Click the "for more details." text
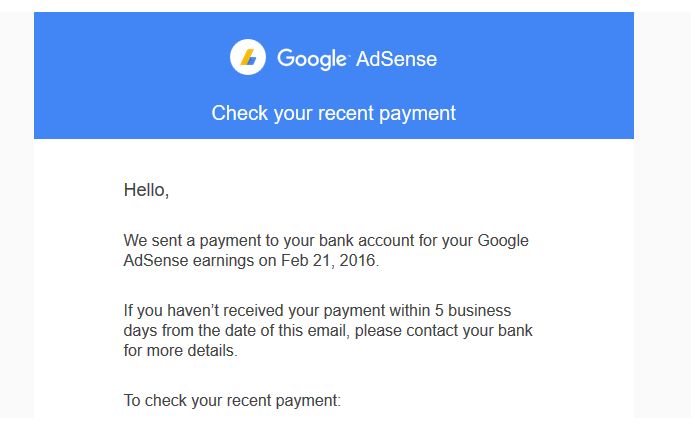Viewport: 692px width, 432px height. [x=180, y=351]
